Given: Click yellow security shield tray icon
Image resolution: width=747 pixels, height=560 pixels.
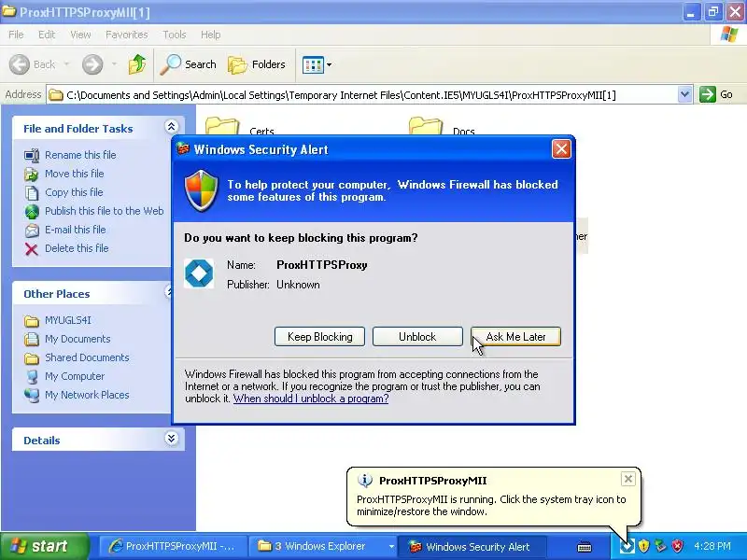Looking at the screenshot, I should [x=643, y=546].
